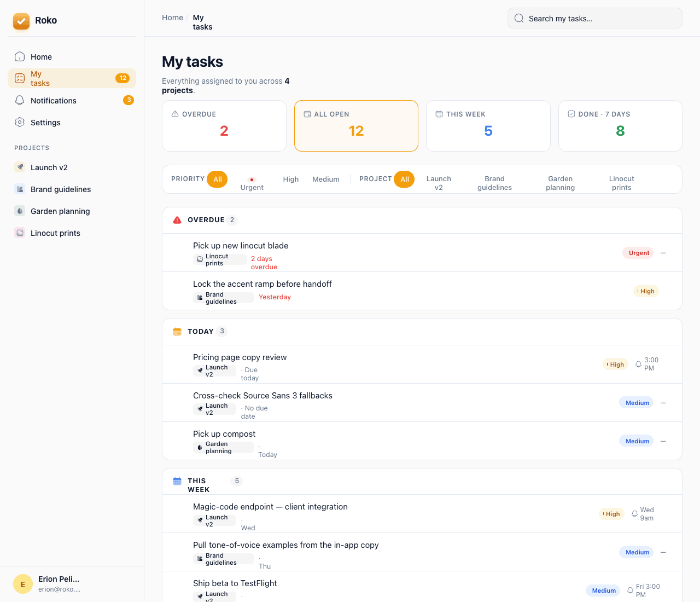This screenshot has width=700, height=602.
Task: Filter tasks by Garden planning project chip
Action: pos(560,183)
